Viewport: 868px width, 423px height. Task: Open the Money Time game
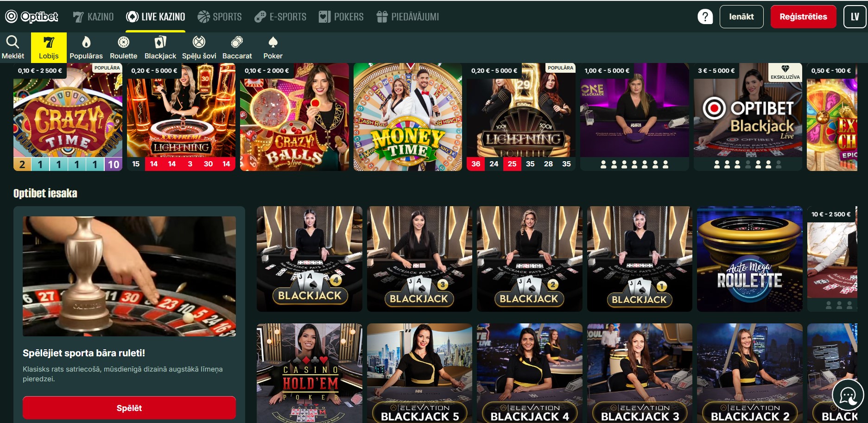pos(408,117)
